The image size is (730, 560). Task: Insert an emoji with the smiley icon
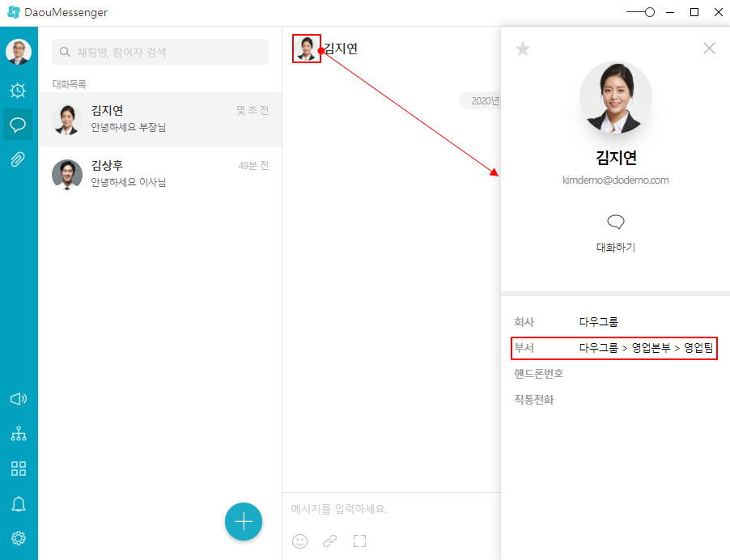299,541
